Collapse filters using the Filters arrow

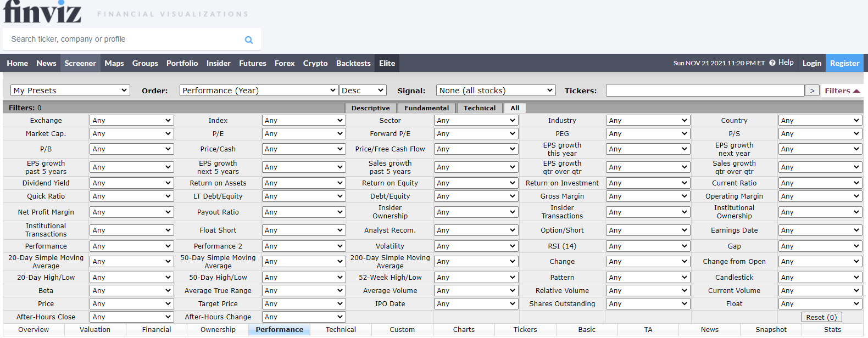pos(842,91)
